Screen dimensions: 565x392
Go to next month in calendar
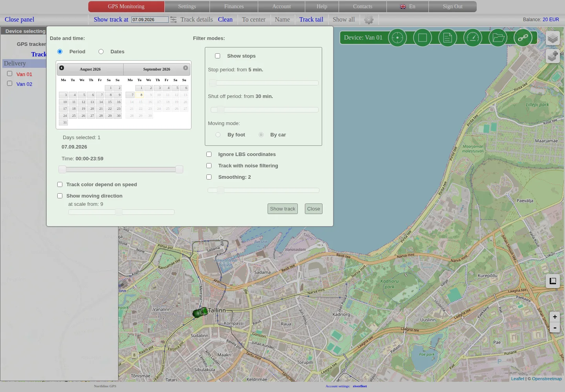point(186,68)
